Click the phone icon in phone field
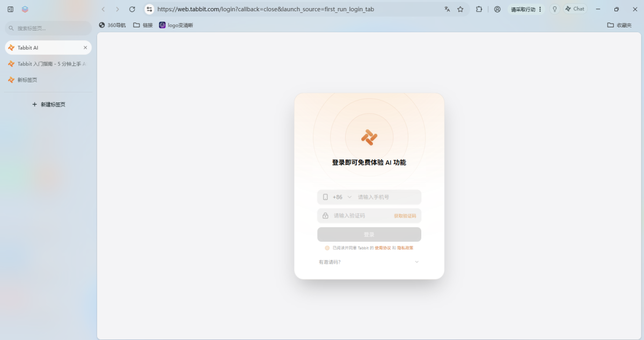This screenshot has height=340, width=644. pos(325,197)
